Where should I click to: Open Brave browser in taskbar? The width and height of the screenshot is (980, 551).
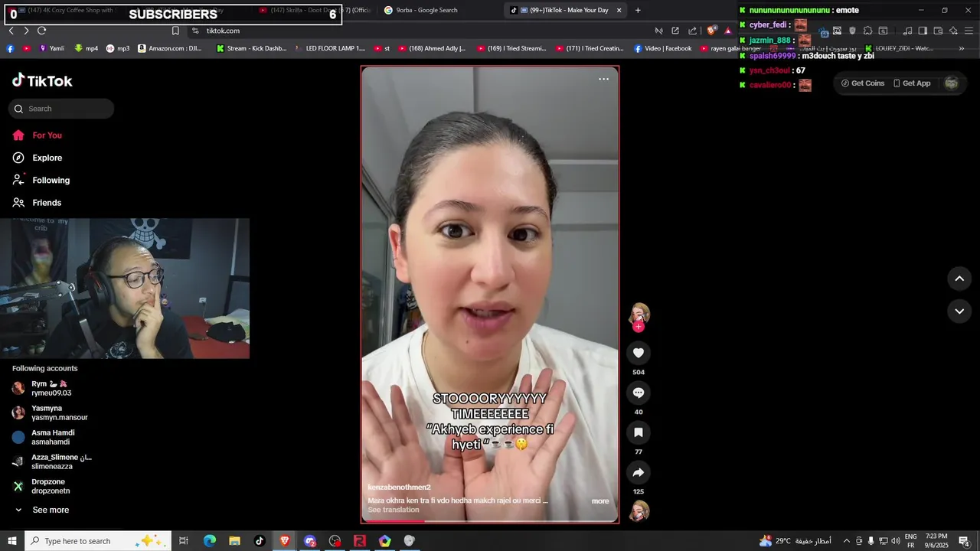285,541
